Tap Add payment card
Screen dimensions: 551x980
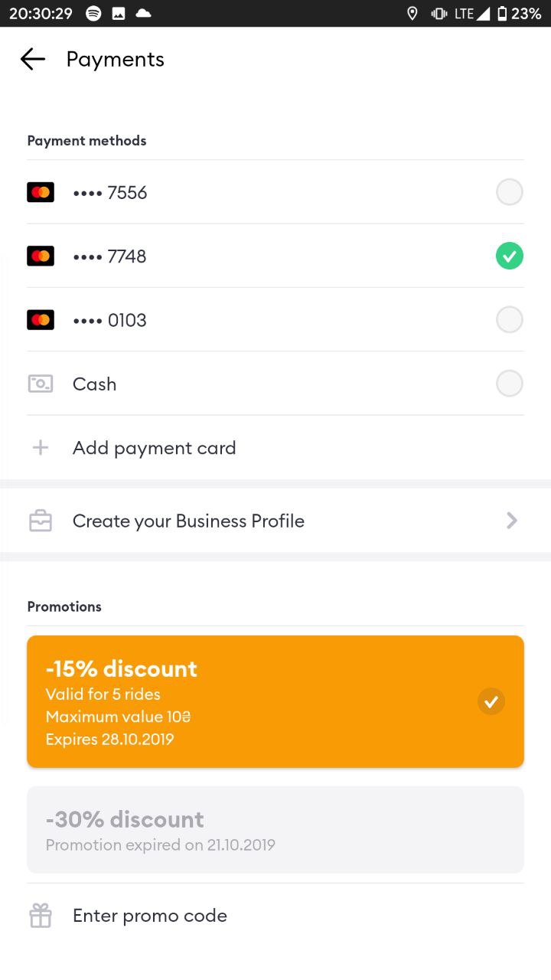point(154,448)
